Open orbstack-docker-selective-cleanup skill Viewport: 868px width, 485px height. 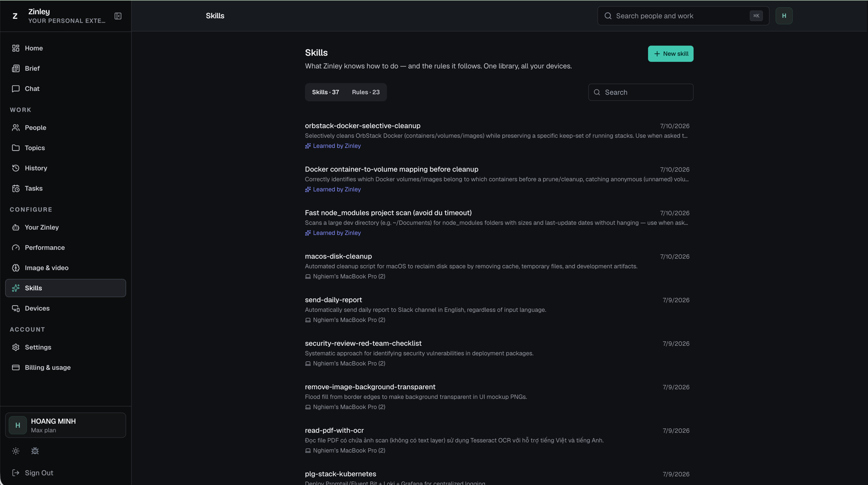tap(362, 126)
